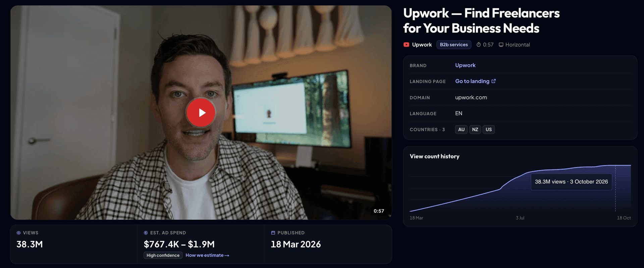Click the Upwork channel name under the title
The width and height of the screenshot is (644, 268).
pos(422,45)
